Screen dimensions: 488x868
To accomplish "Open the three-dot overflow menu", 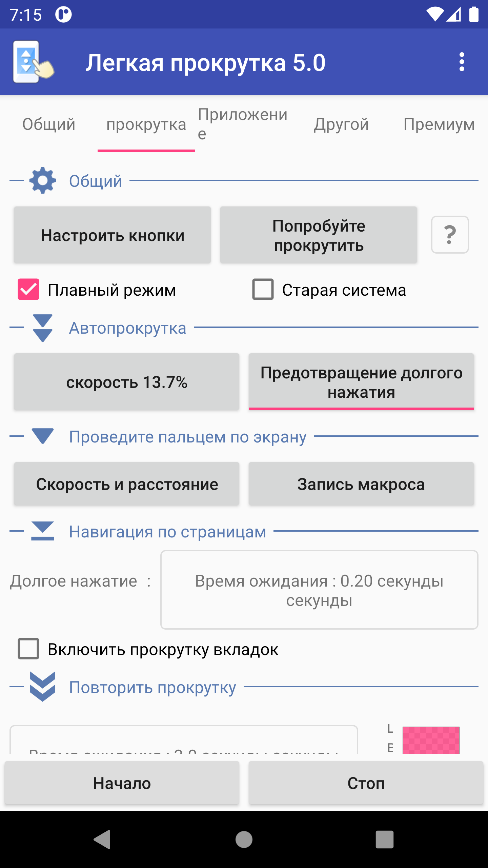I will coord(462,62).
